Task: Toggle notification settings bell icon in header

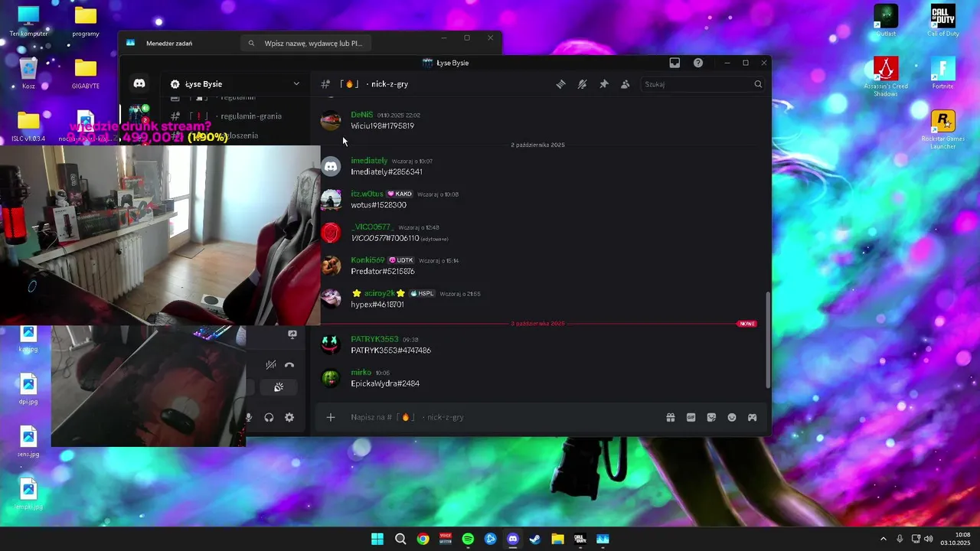Action: [582, 84]
